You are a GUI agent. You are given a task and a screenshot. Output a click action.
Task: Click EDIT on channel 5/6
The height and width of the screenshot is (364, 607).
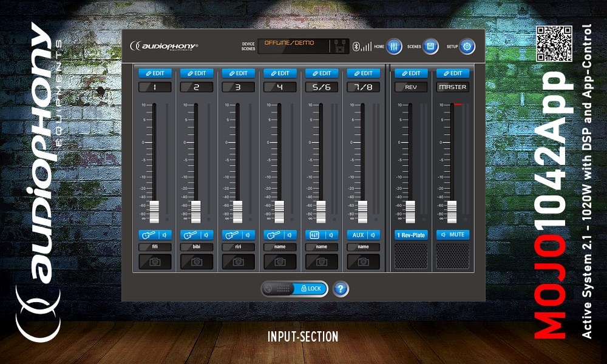coord(322,73)
